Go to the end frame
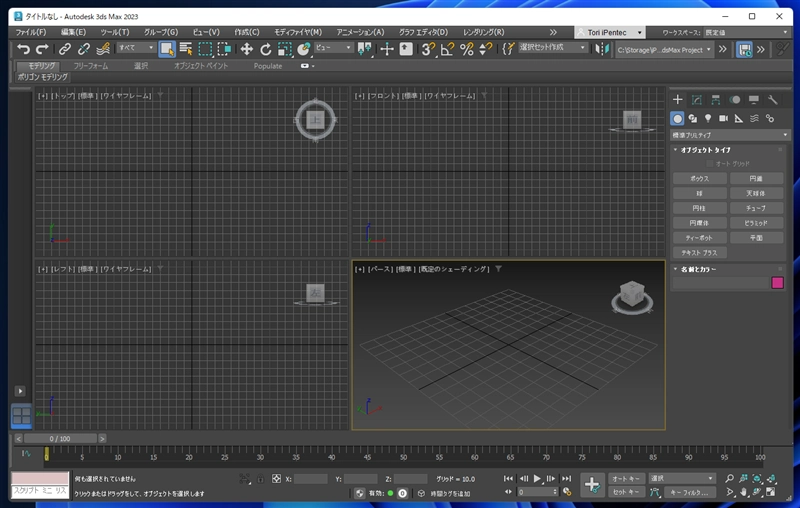Screen dimensions: 800x508 567,478
